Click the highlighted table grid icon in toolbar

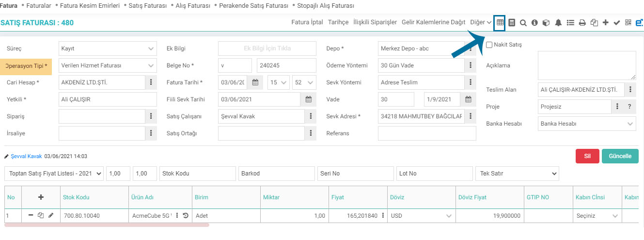tap(500, 22)
